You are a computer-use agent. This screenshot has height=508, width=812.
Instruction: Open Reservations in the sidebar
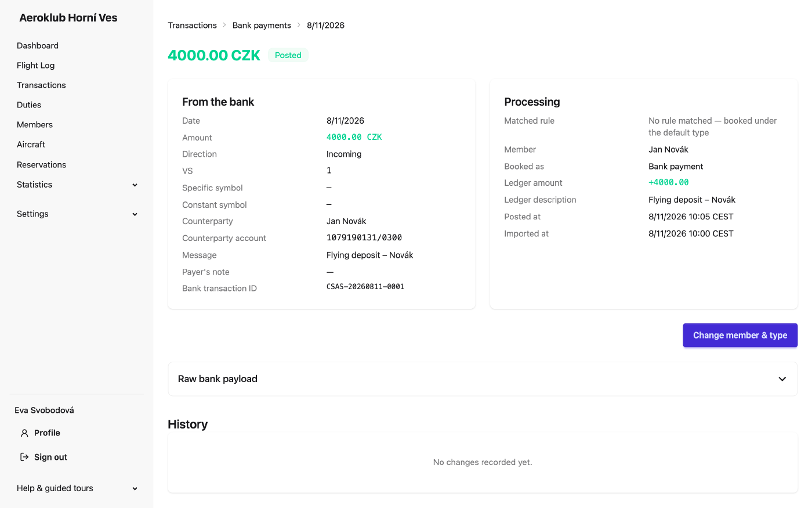pyautogui.click(x=42, y=165)
